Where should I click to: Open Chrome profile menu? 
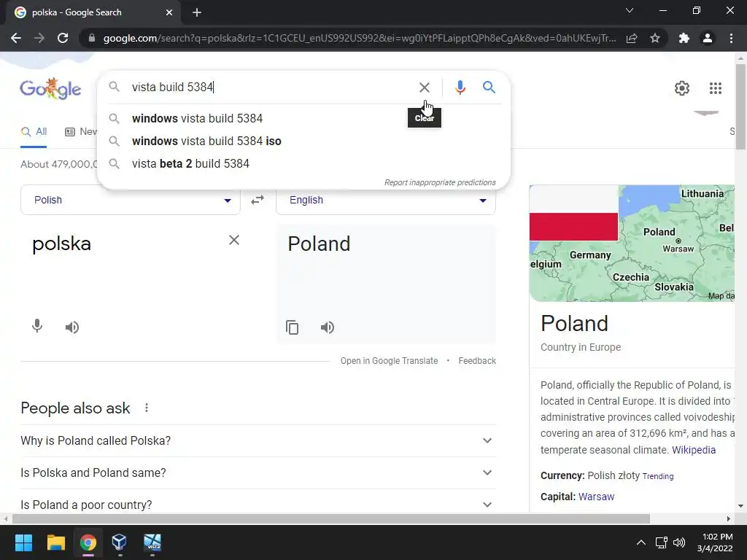708,38
